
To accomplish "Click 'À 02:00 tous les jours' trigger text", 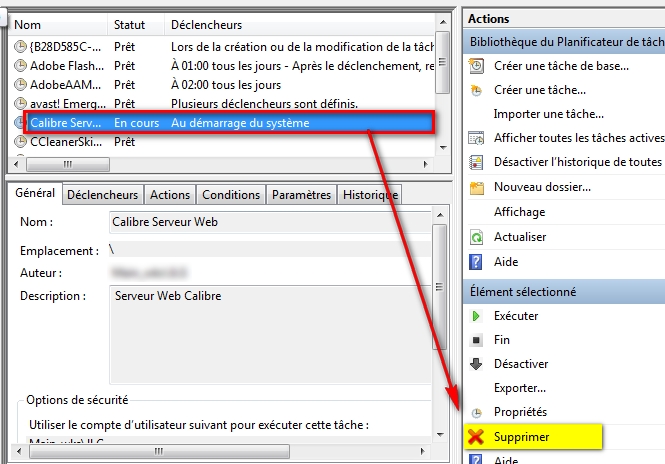I will pos(226,85).
